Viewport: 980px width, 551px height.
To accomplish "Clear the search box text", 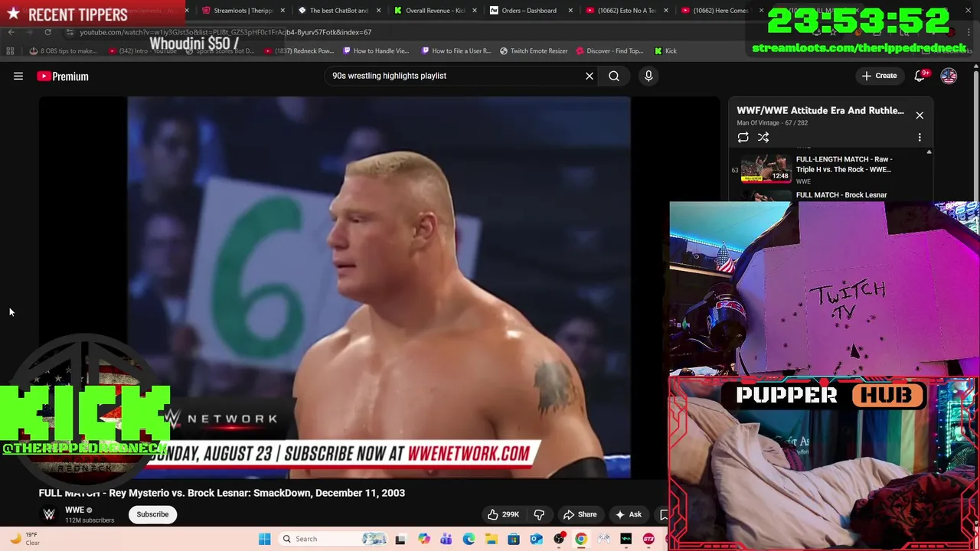I will [x=590, y=76].
